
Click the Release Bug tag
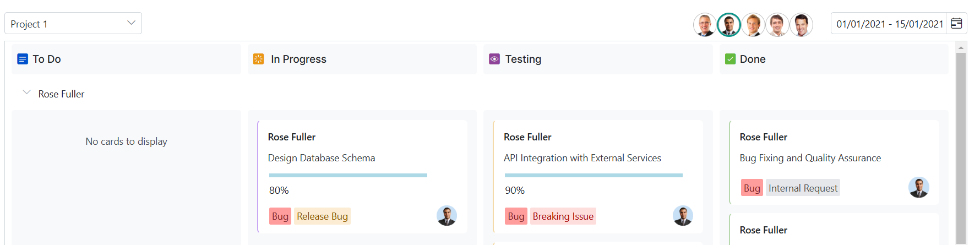pyautogui.click(x=322, y=216)
